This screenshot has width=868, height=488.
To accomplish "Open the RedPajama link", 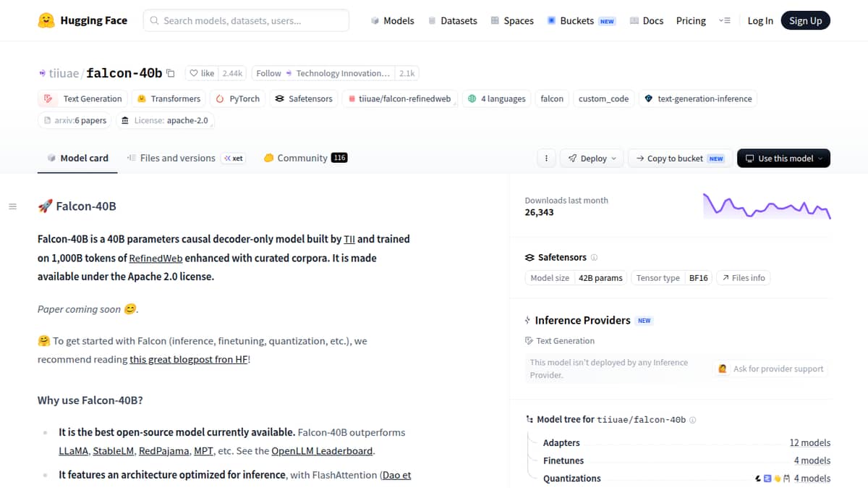I will point(163,450).
